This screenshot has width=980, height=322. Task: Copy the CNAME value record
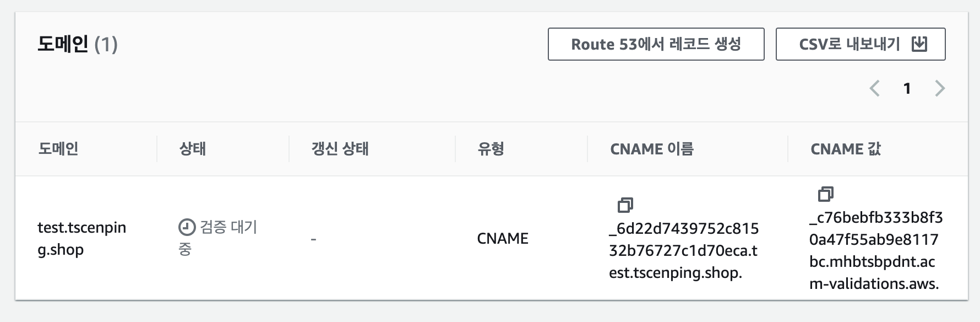825,194
